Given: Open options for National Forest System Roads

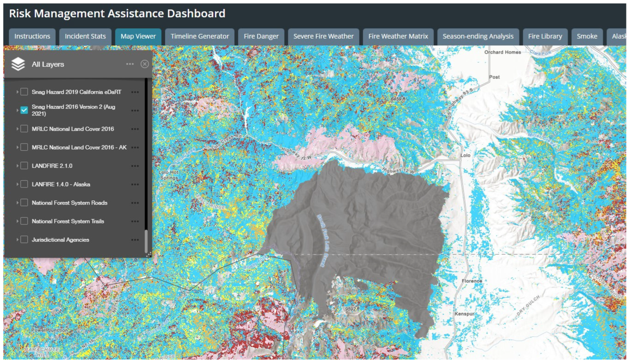Looking at the screenshot, I should click(135, 203).
